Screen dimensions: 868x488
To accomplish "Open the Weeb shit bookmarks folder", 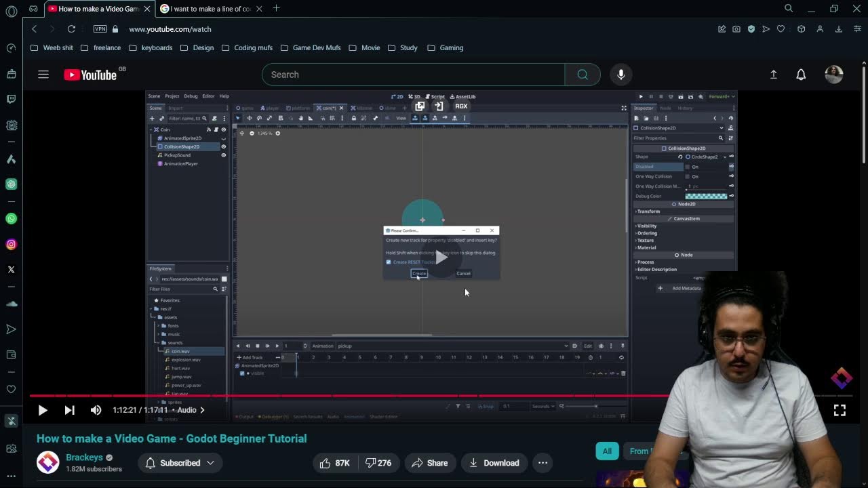I will 52,47.
